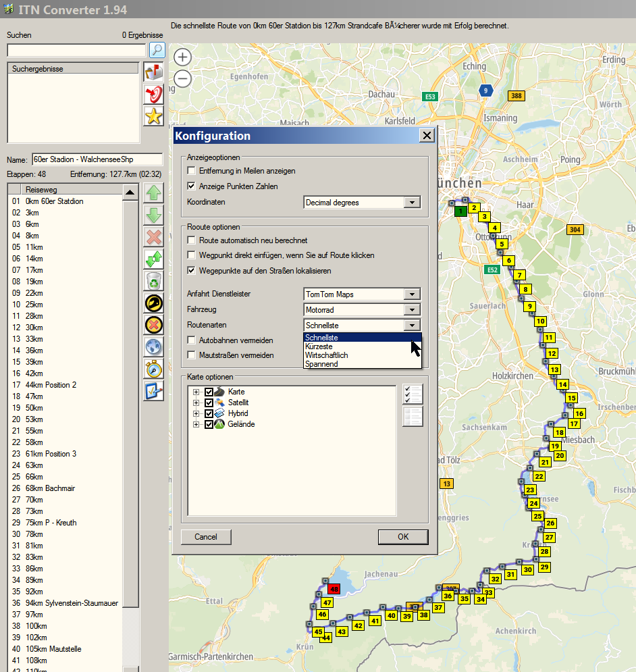Click the red target bullseye icon
Image resolution: width=636 pixels, height=672 pixels.
coord(153,95)
